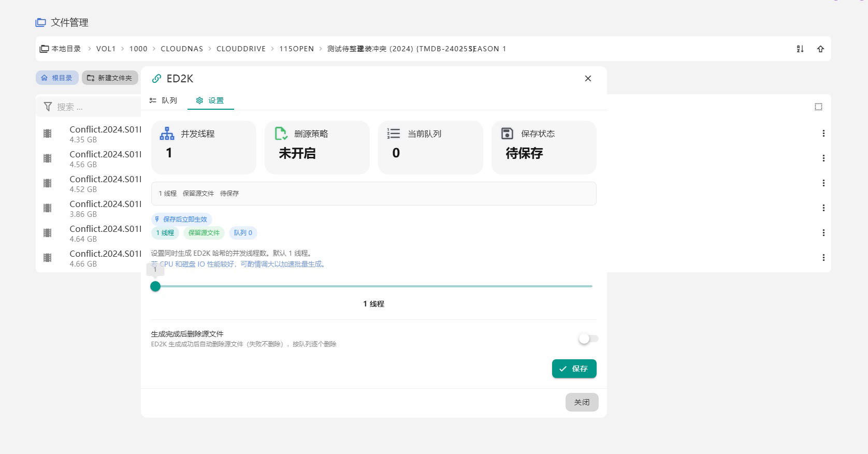This screenshot has height=454, width=868.
Task: Click the film icon of the 4.66 GB file
Action: coord(48,258)
